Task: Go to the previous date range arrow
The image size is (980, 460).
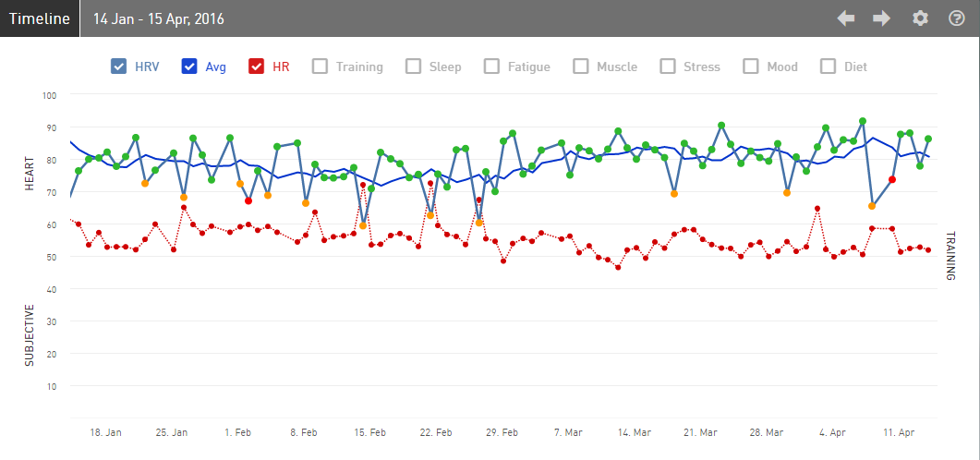Action: (846, 18)
